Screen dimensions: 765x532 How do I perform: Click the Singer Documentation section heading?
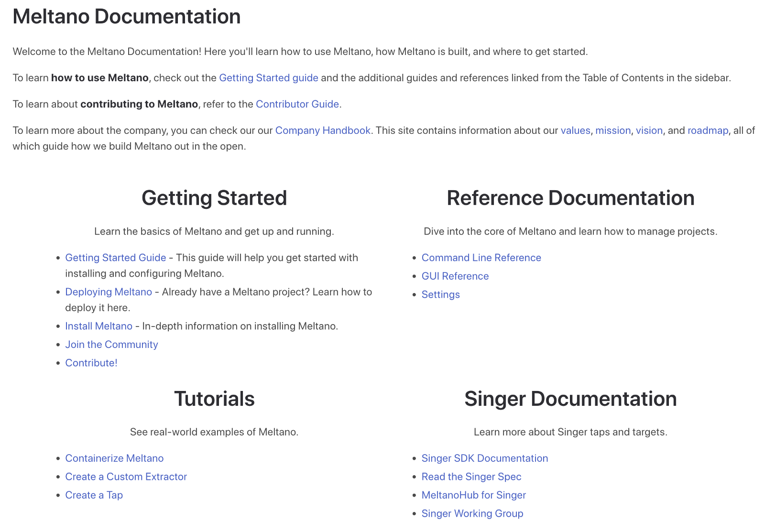point(570,399)
